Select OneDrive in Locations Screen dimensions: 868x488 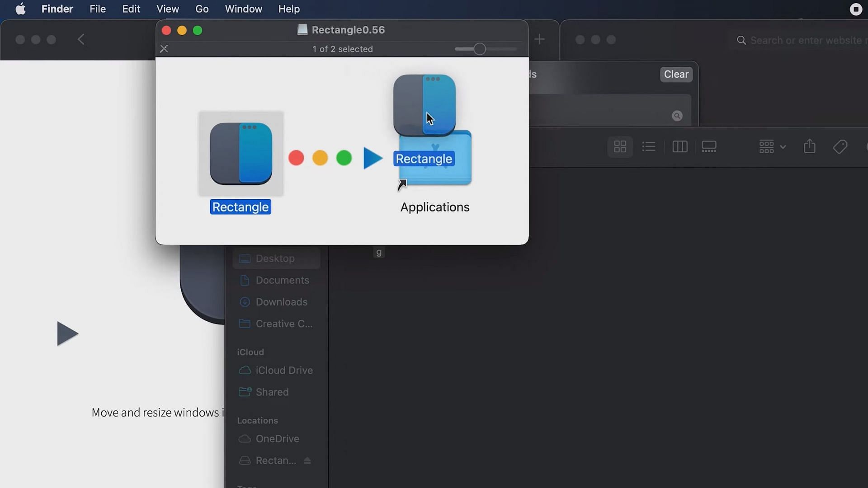point(276,439)
